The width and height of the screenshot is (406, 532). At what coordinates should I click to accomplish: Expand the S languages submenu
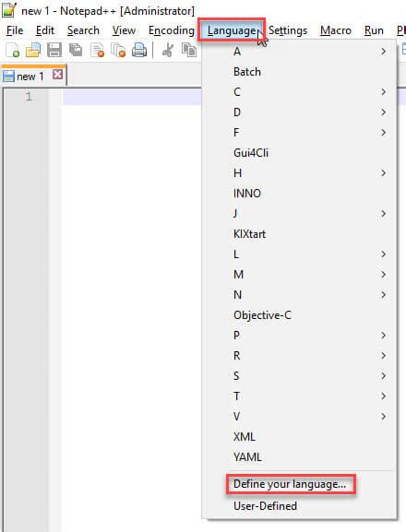coord(299,376)
